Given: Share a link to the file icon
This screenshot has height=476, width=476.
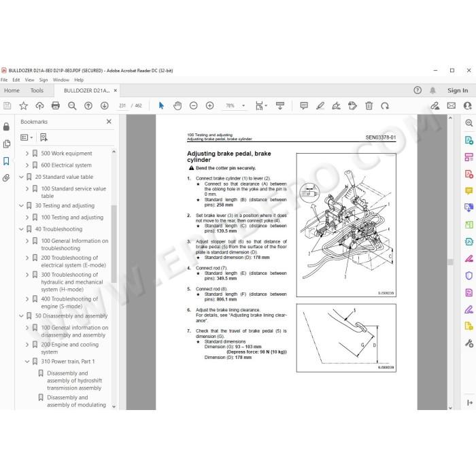Looking at the screenshot, I should coord(435,105).
